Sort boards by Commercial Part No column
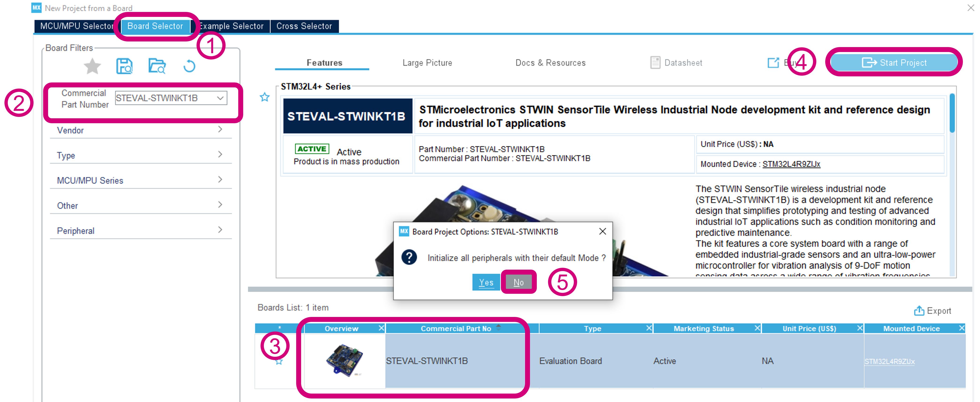This screenshot has height=402, width=980. (x=462, y=329)
